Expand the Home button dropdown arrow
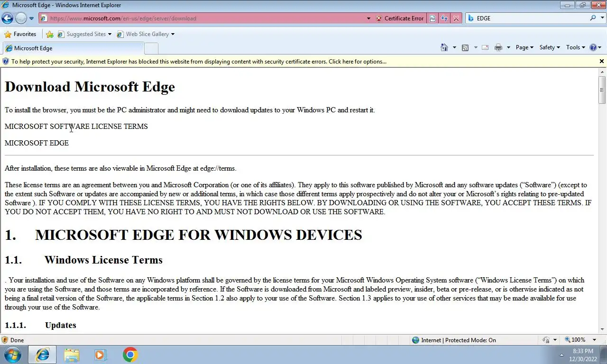Screen dimensions: 607x364 point(454,47)
